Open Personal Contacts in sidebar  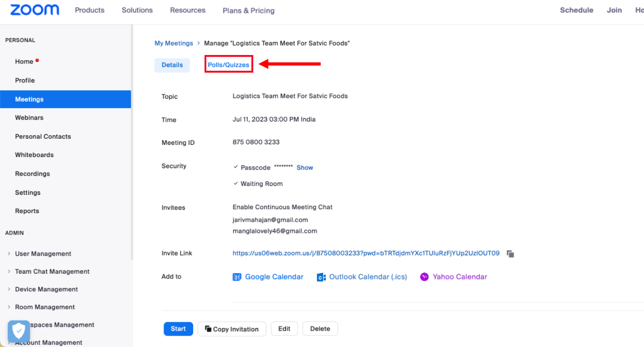pyautogui.click(x=43, y=136)
